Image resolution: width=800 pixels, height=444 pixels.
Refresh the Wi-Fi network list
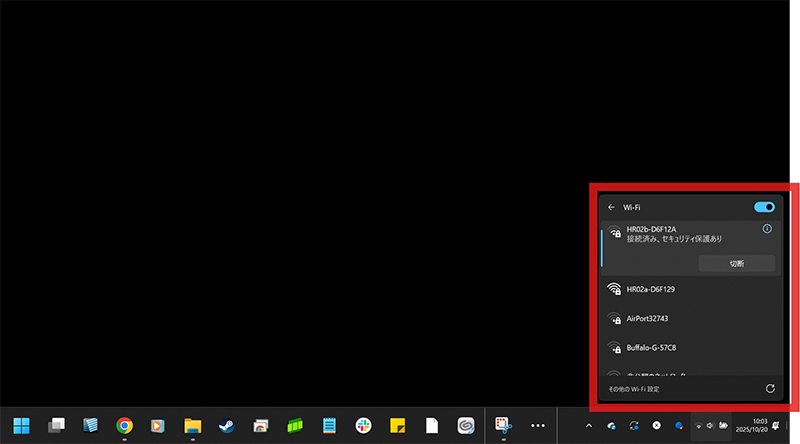pos(769,388)
